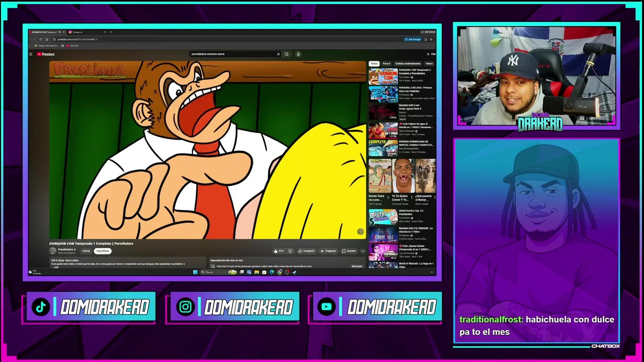Click the Ask Google button

[x=413, y=39]
